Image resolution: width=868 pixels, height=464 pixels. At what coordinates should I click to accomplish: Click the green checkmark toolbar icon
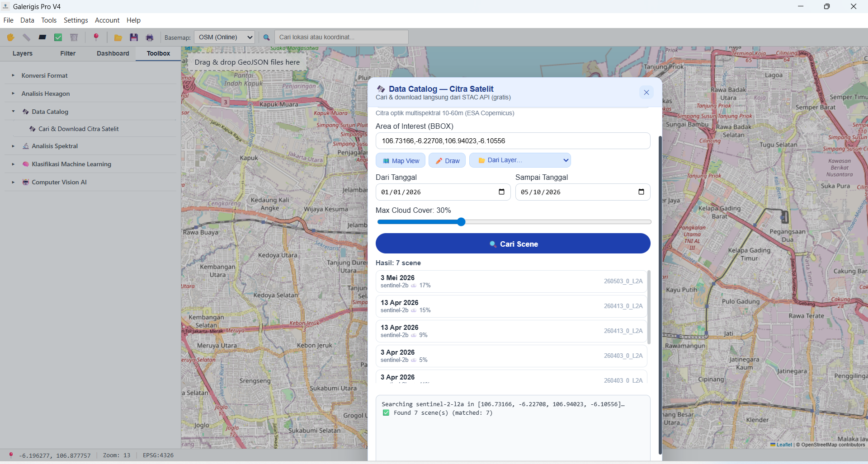point(58,37)
